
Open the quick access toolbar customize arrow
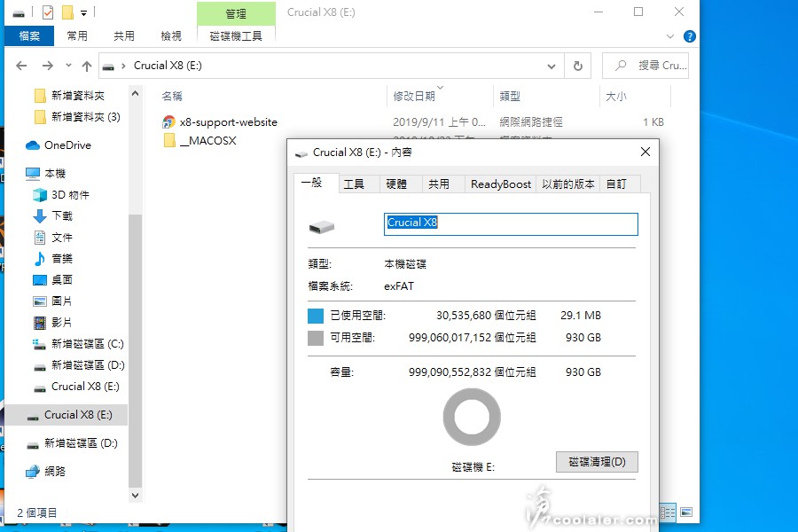(x=83, y=12)
